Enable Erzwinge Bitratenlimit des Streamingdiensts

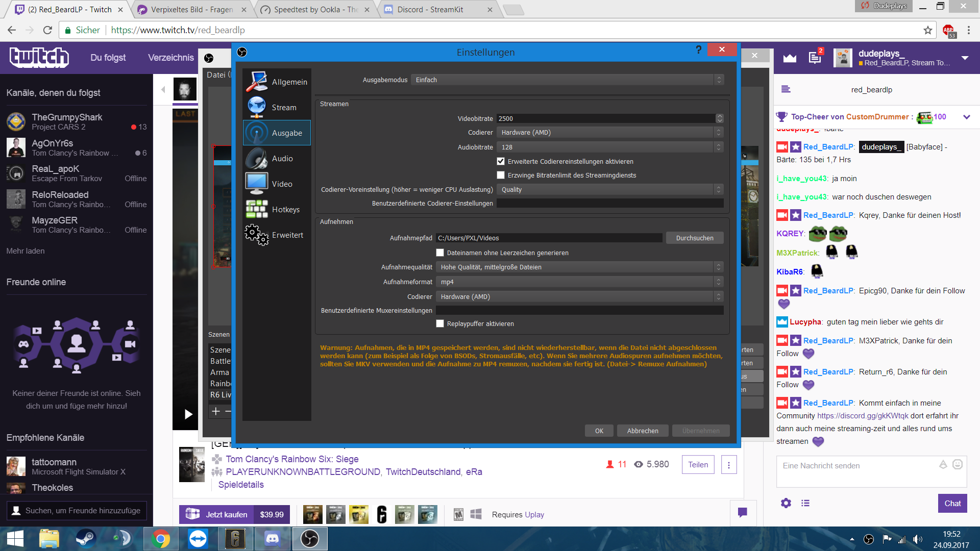(501, 175)
